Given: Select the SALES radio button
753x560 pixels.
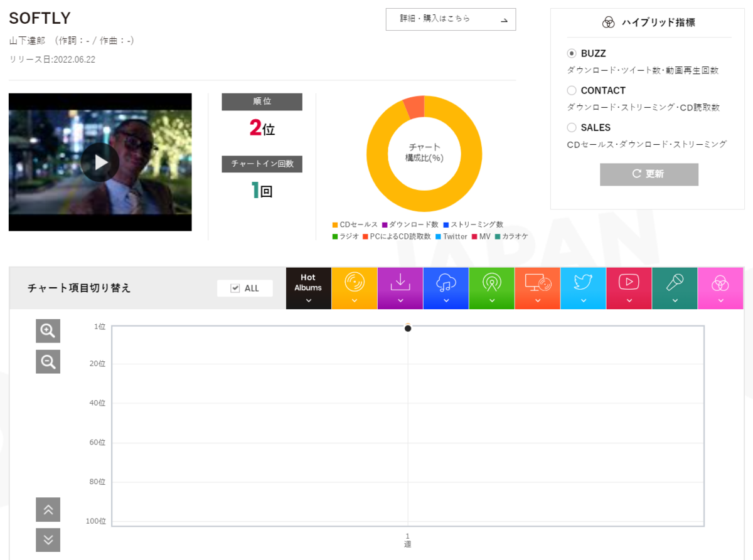Looking at the screenshot, I should pos(572,127).
